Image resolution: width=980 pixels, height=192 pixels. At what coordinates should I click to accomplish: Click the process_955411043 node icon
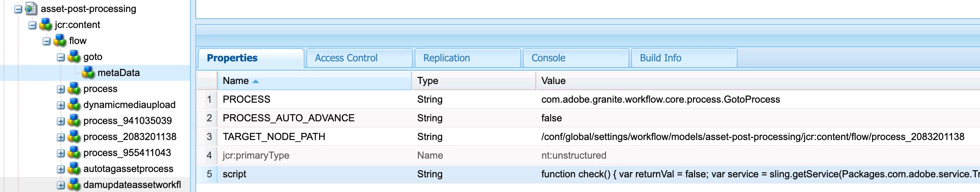74,153
